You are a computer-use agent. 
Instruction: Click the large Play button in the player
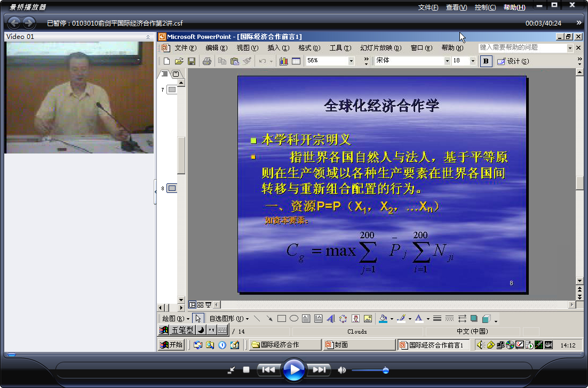click(x=293, y=370)
